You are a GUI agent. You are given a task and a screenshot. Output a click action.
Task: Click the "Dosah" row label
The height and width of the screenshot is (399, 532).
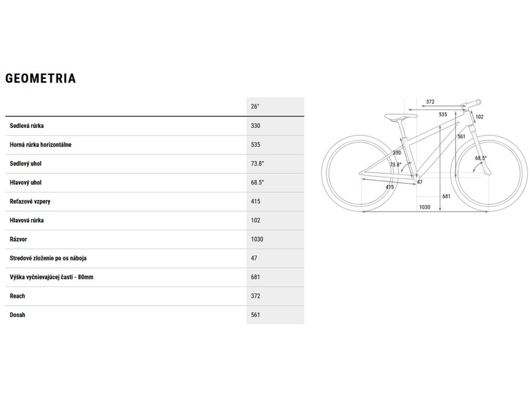point(18,315)
